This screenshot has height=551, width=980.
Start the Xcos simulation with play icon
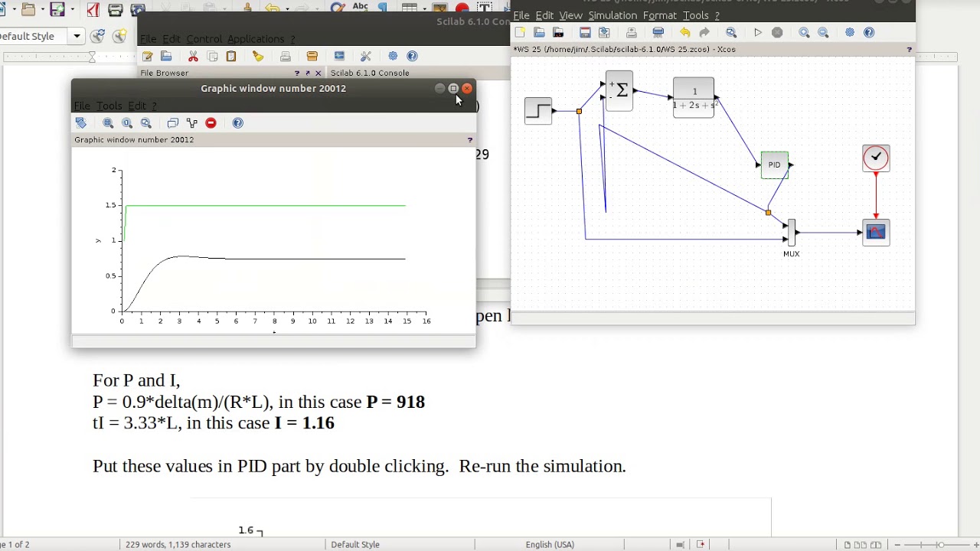tap(757, 33)
